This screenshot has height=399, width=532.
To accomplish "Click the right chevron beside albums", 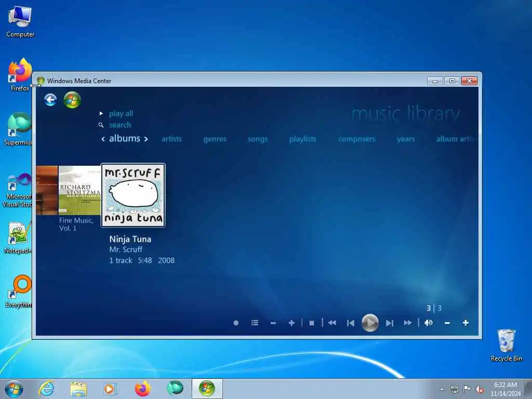I will pos(146,139).
